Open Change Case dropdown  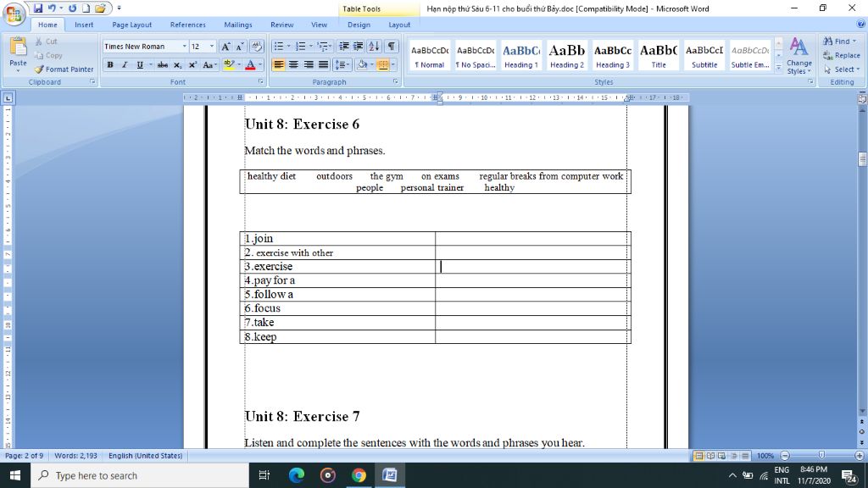point(209,64)
